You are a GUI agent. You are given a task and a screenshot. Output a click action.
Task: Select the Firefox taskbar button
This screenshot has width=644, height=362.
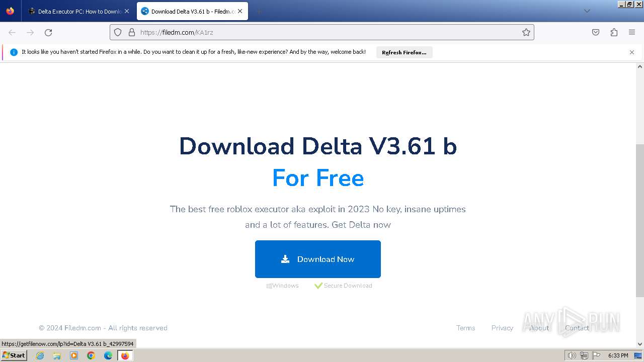[125, 355]
